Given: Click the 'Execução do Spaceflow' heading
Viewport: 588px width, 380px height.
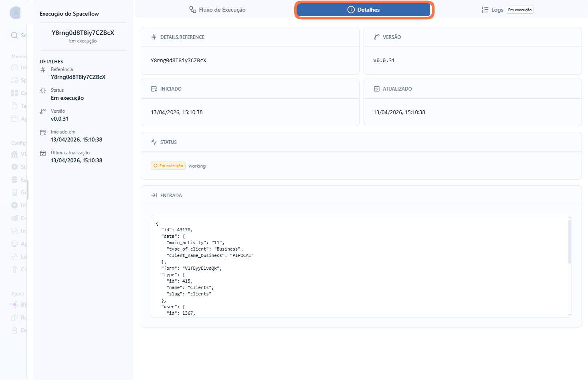Looking at the screenshot, I should [x=69, y=14].
